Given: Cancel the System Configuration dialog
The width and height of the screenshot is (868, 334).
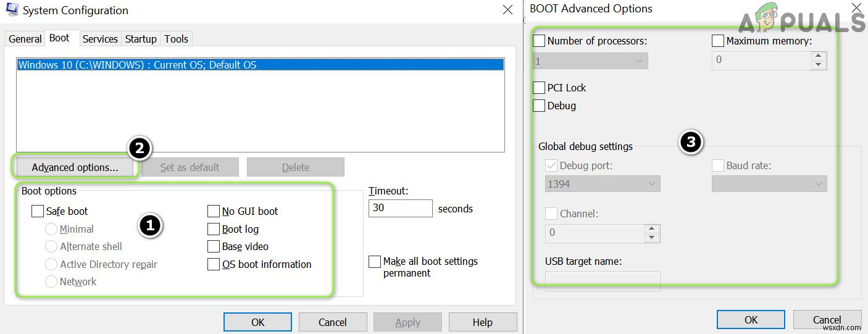Looking at the screenshot, I should click(x=333, y=322).
